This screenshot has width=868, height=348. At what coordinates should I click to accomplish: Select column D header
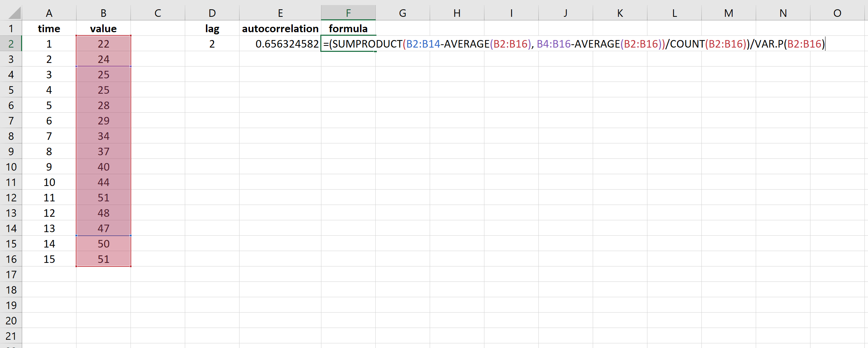(x=212, y=13)
